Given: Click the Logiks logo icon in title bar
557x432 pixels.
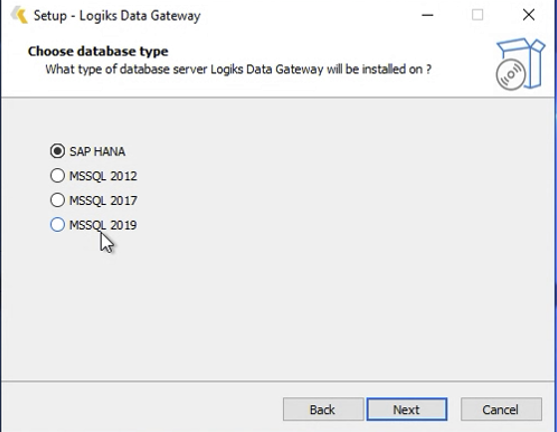Looking at the screenshot, I should [x=19, y=16].
